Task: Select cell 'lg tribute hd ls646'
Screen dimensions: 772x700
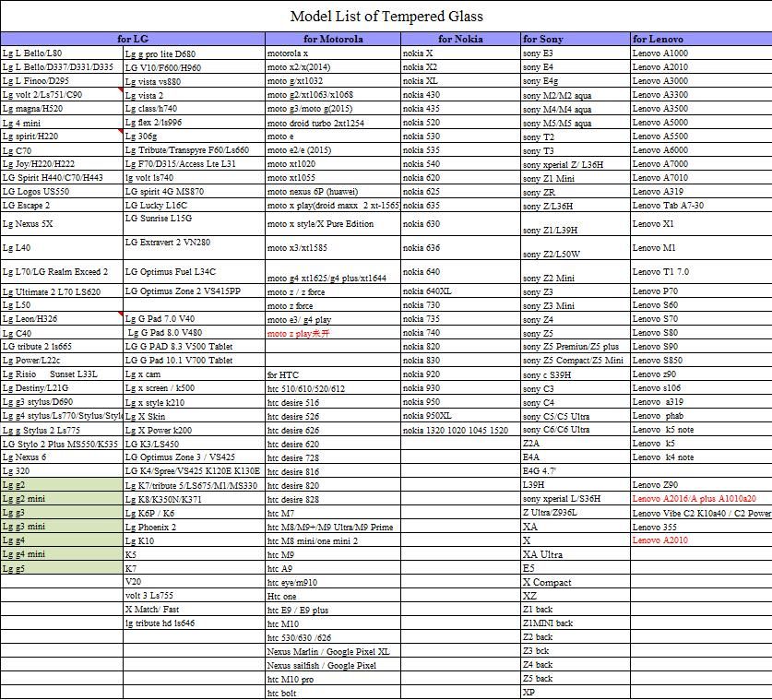Action: point(194,623)
